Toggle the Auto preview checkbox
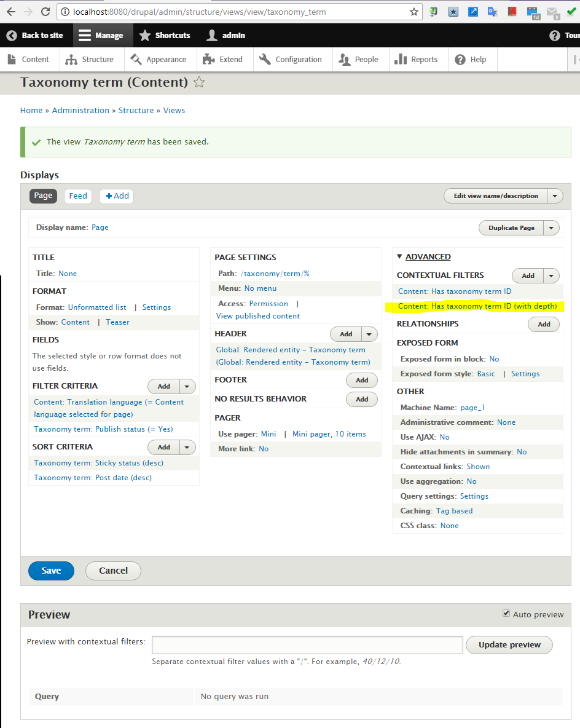Screen dimensions: 580x728 [x=507, y=613]
